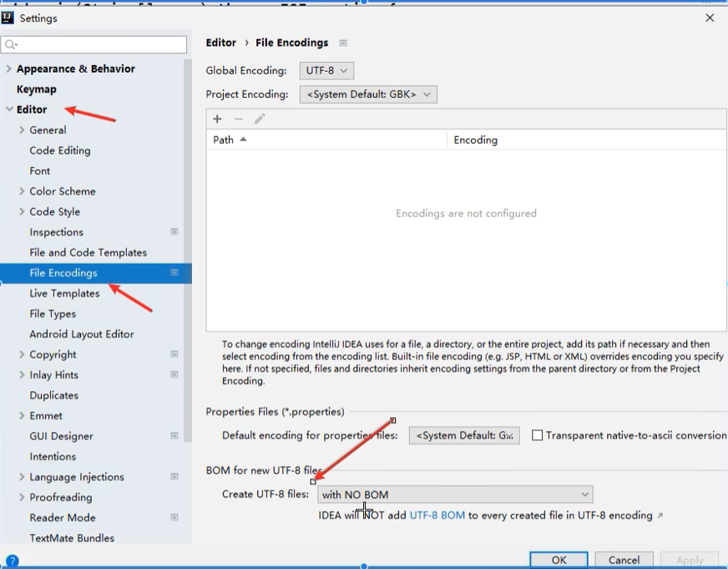Open Duplicates settings page

(x=54, y=395)
